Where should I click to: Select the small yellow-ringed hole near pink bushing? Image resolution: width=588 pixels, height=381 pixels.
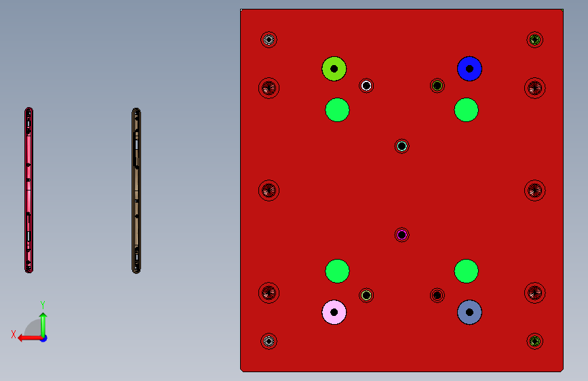pyautogui.click(x=366, y=295)
